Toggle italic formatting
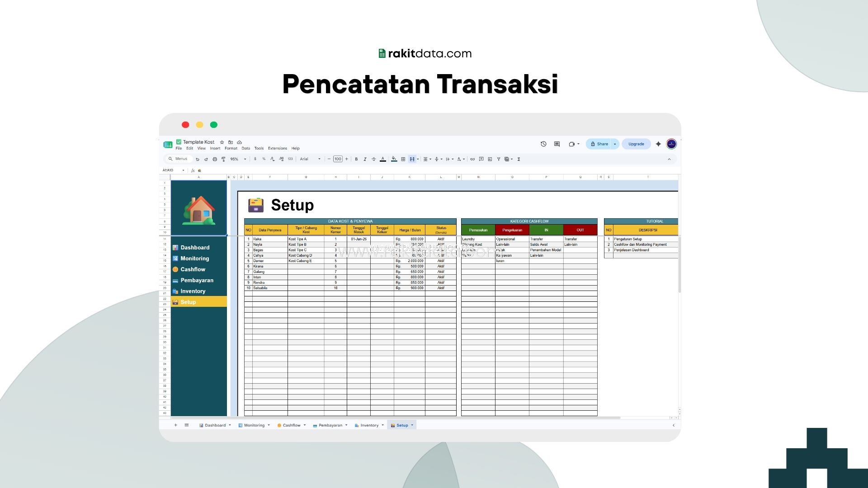Image resolution: width=868 pixels, height=488 pixels. (365, 159)
